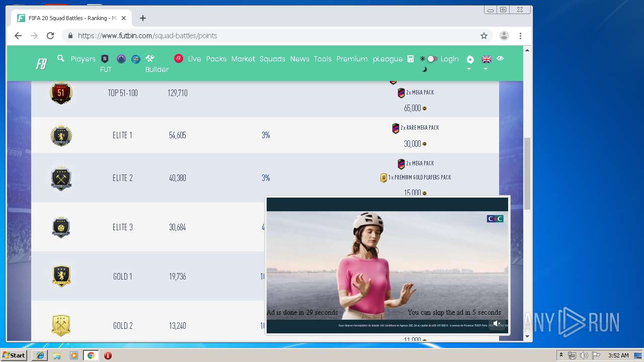Open Chrome's three-dot menu

[520, 36]
